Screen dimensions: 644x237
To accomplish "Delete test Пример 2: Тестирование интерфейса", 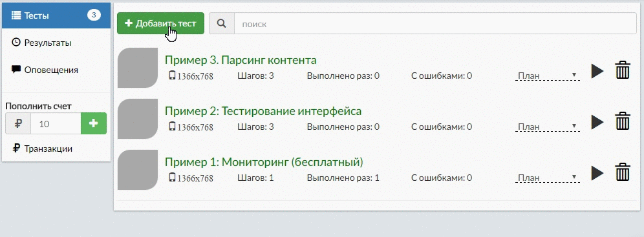I will click(x=623, y=121).
